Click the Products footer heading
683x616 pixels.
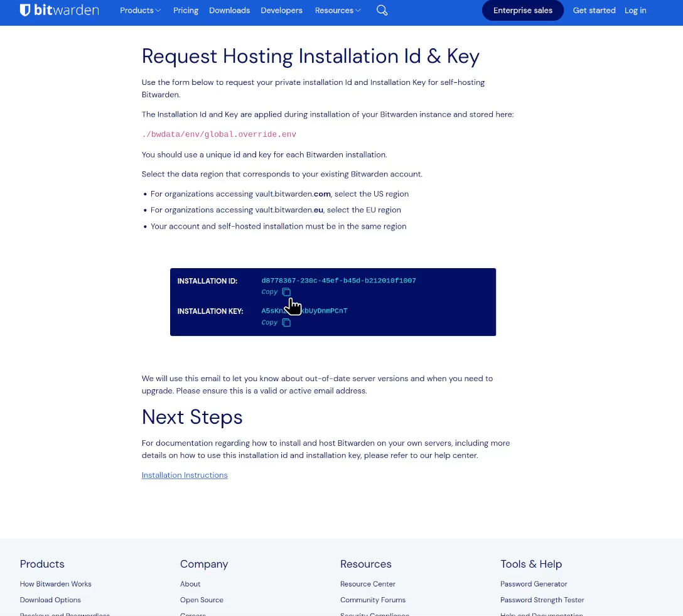pyautogui.click(x=42, y=564)
